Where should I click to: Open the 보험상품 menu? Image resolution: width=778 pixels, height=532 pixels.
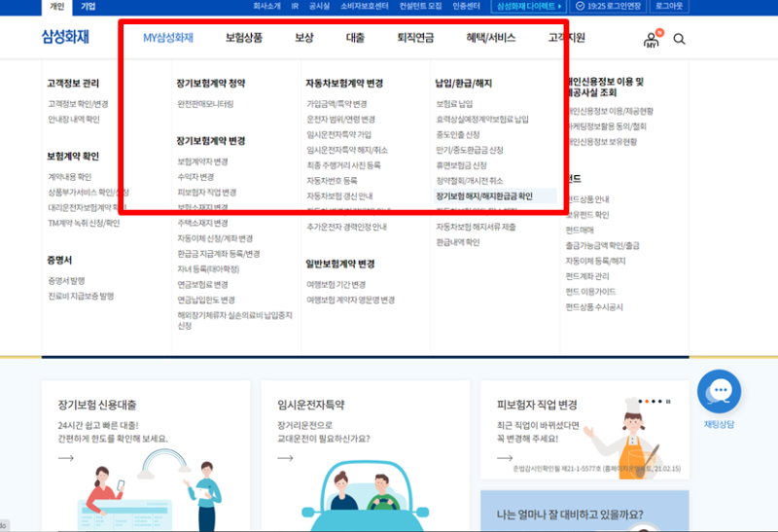coord(244,38)
